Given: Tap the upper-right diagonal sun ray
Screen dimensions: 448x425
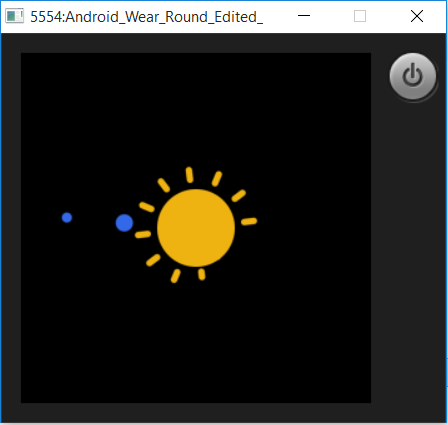Looking at the screenshot, I should (217, 179).
